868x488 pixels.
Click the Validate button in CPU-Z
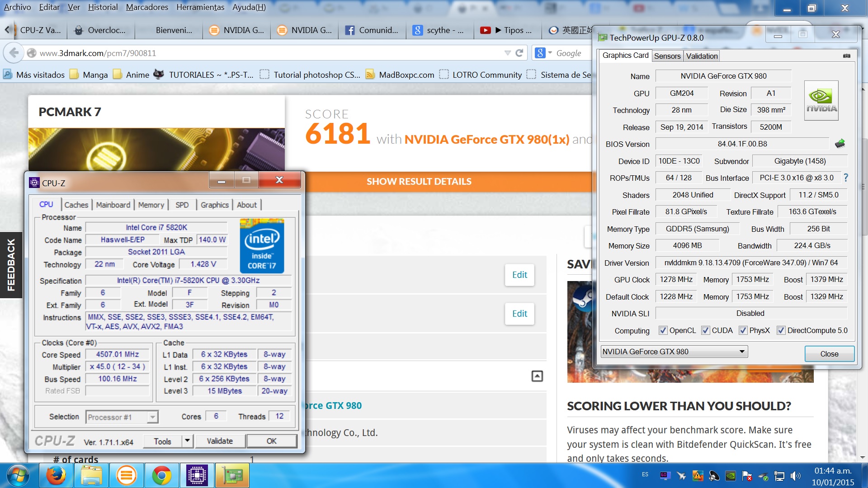(220, 441)
